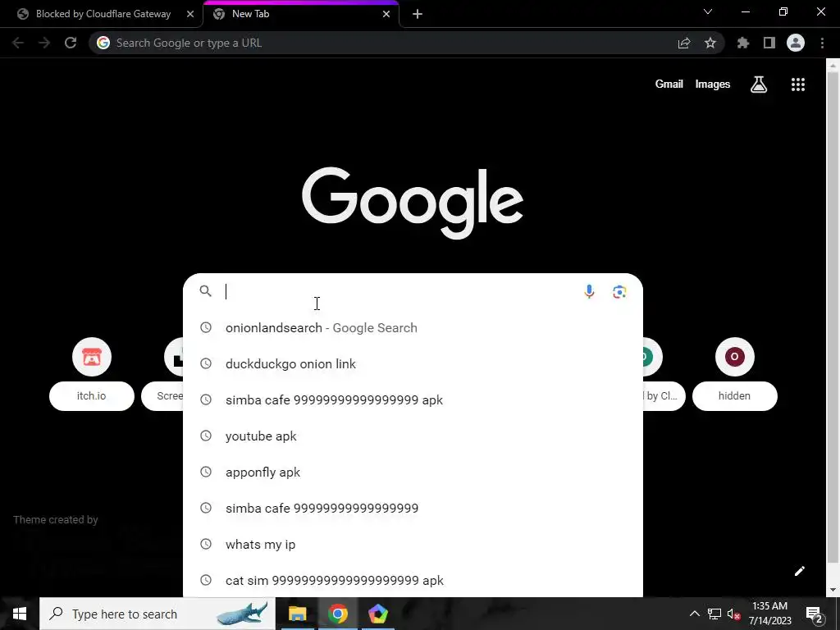Click Windows taskbar search box

coord(158,614)
